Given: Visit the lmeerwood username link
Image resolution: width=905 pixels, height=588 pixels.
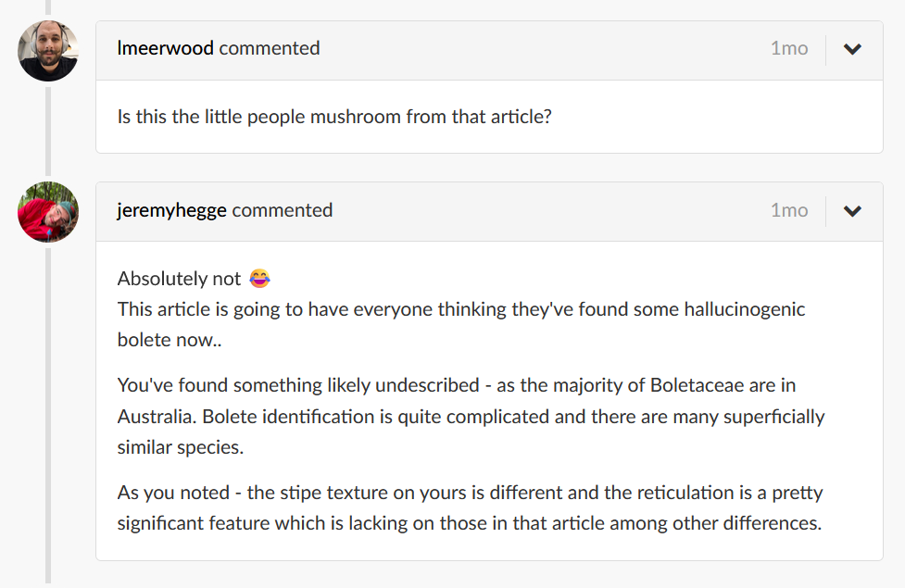Looking at the screenshot, I should (166, 48).
